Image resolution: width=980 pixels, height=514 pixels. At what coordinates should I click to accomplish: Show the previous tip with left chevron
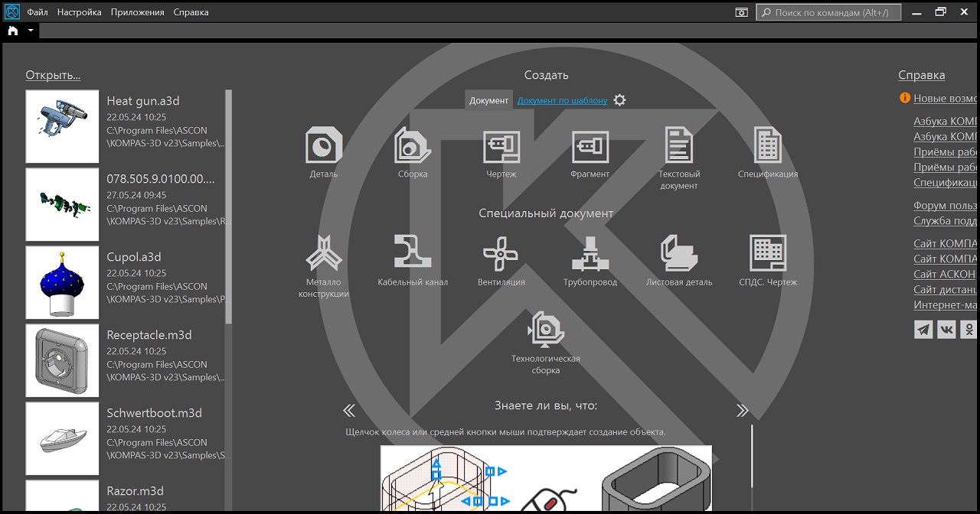[x=349, y=411]
